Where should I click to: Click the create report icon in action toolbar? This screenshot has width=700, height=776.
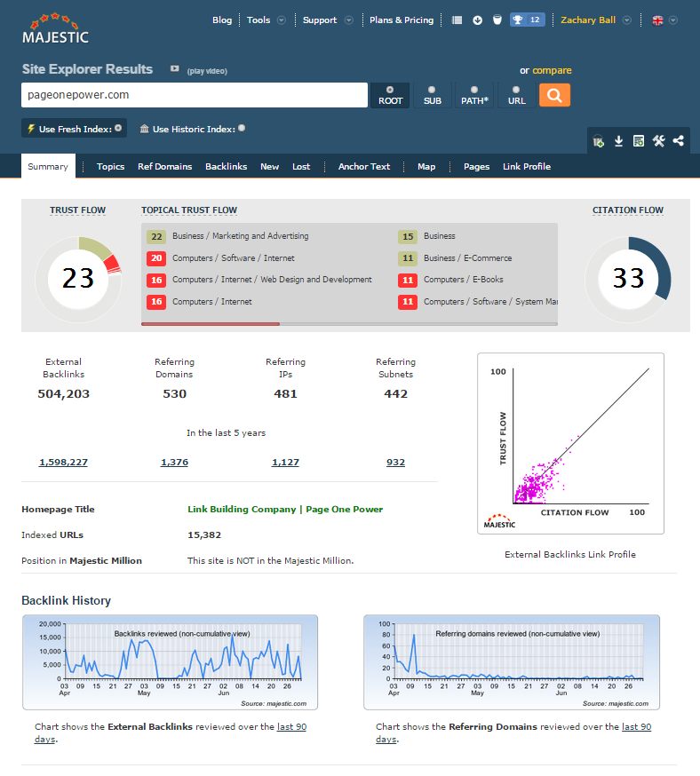(639, 141)
